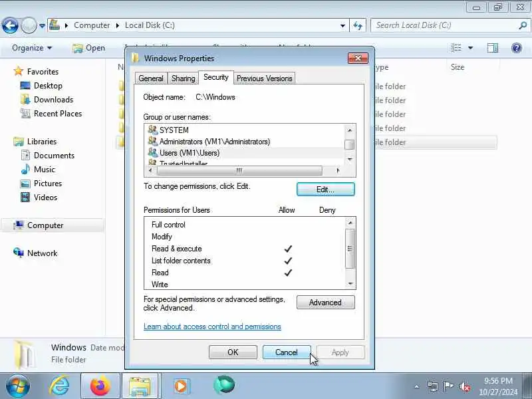
Task: Click the search magnifier icon
Action: tap(523, 25)
